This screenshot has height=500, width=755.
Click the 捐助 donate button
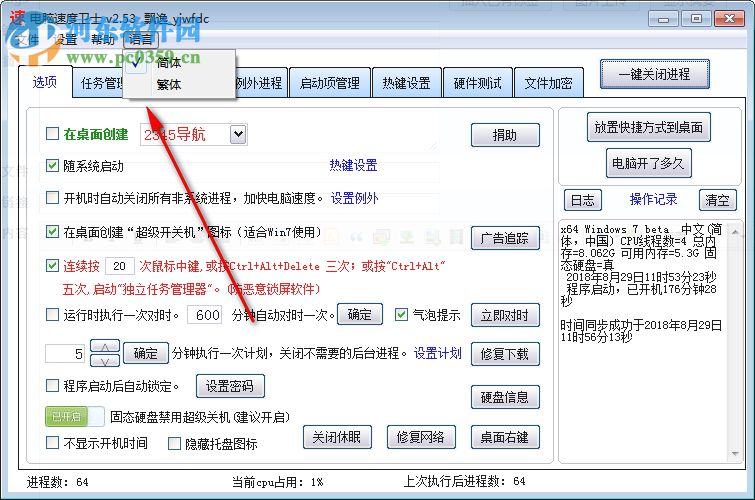505,135
